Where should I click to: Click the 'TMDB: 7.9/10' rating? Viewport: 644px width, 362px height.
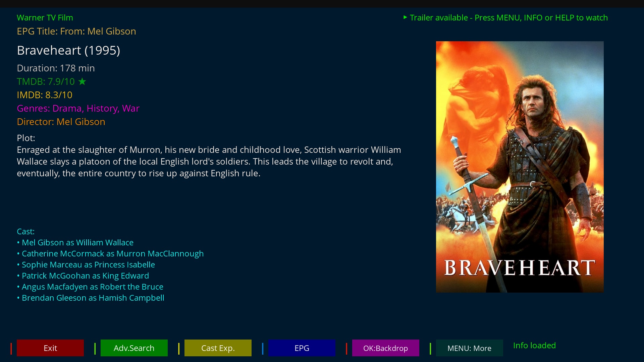pyautogui.click(x=46, y=81)
